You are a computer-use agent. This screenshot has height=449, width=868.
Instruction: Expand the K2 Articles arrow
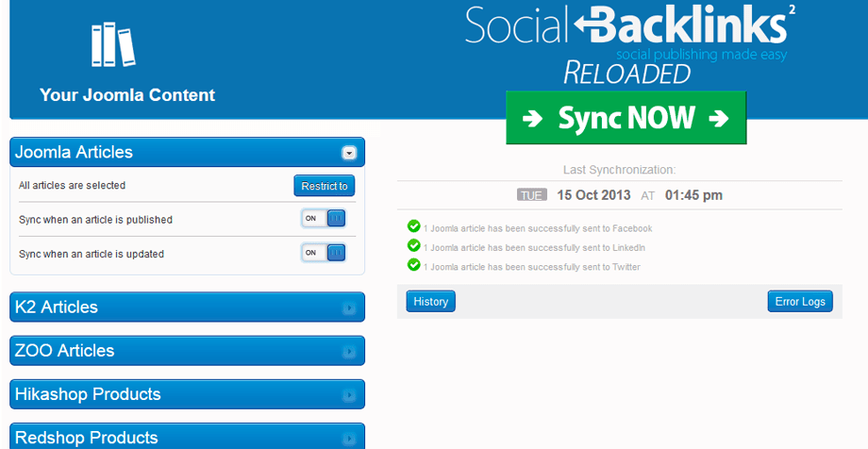[x=349, y=308]
